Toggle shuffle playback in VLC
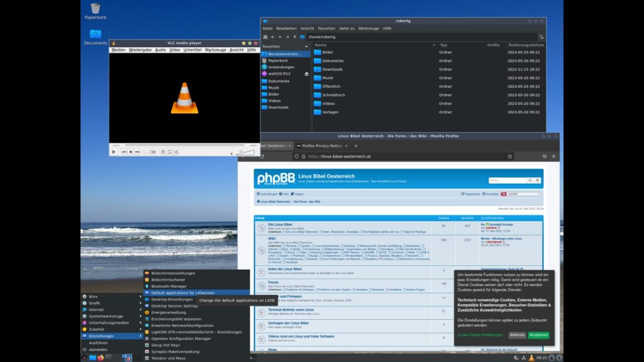This screenshot has height=362, width=644. click(176, 152)
